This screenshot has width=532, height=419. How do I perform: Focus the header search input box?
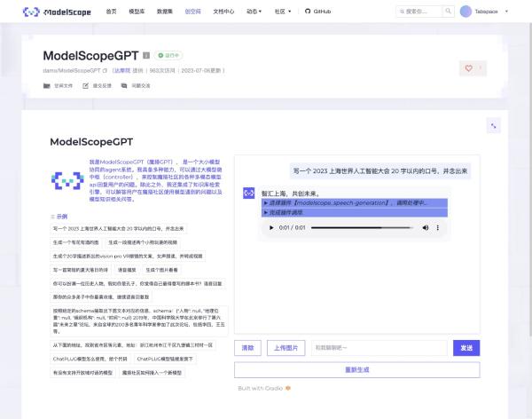pos(419,12)
